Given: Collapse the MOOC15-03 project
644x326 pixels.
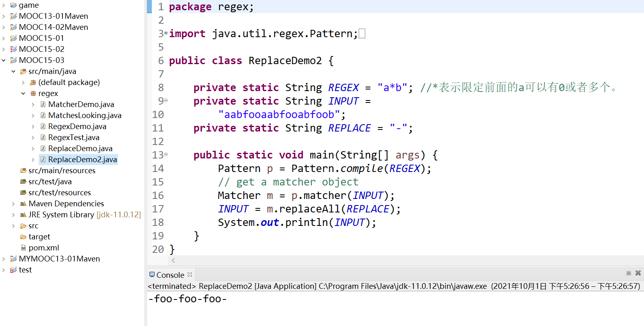Looking at the screenshot, I should 4,60.
